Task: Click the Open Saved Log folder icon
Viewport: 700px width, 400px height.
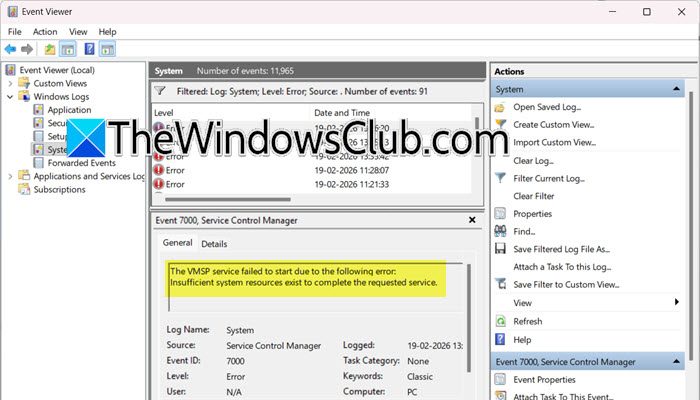Action: pos(500,108)
